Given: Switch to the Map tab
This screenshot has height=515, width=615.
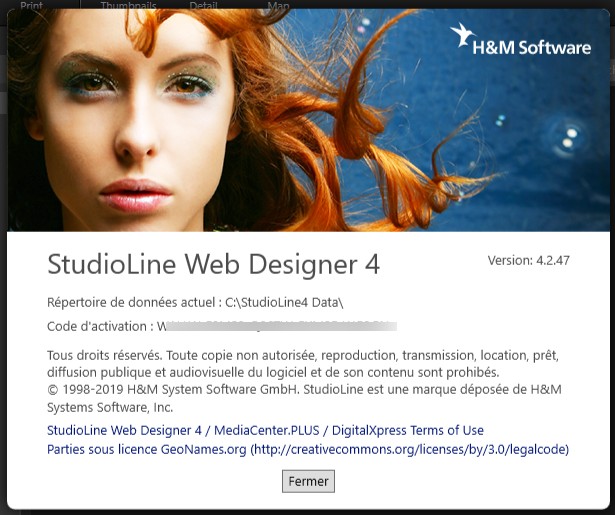Looking at the screenshot, I should point(278,6).
